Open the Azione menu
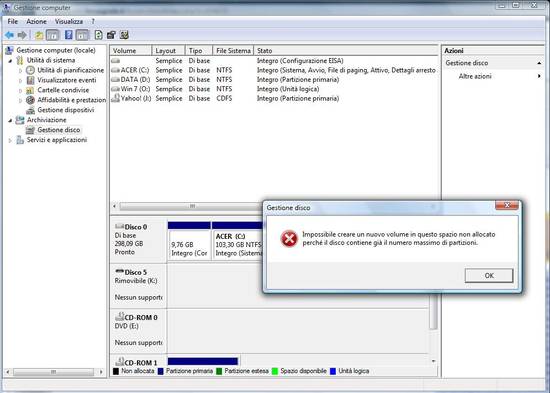550x393 pixels. (x=36, y=21)
